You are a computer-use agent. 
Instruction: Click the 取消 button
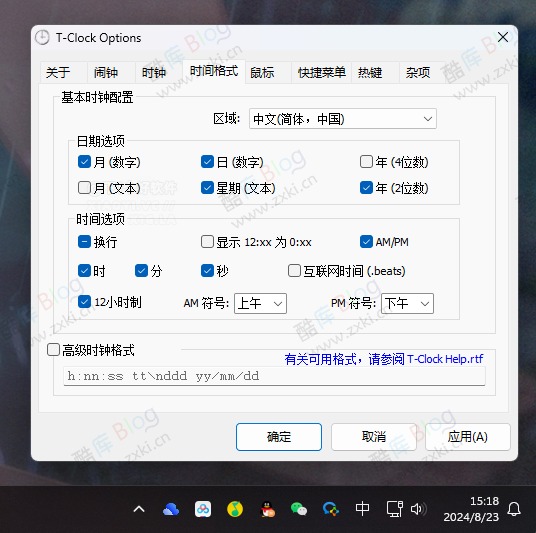(x=374, y=437)
